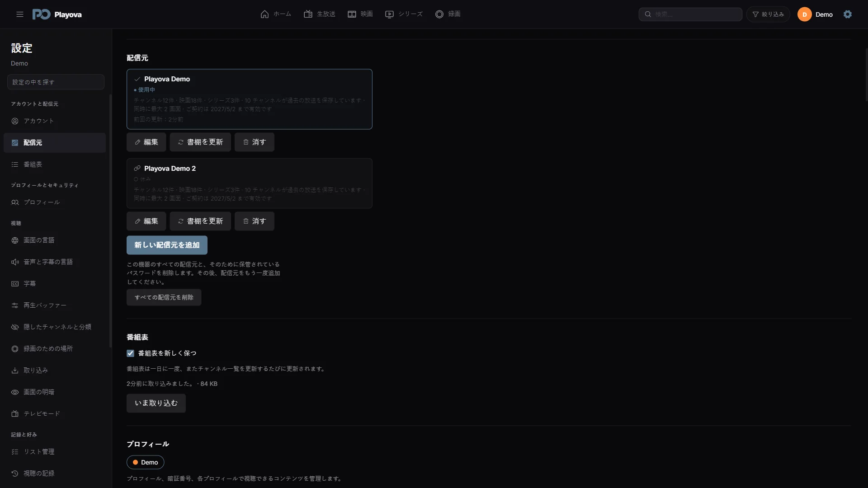This screenshot has width=868, height=488.
Task: Open アカウント in the sidebar
Action: 55,121
